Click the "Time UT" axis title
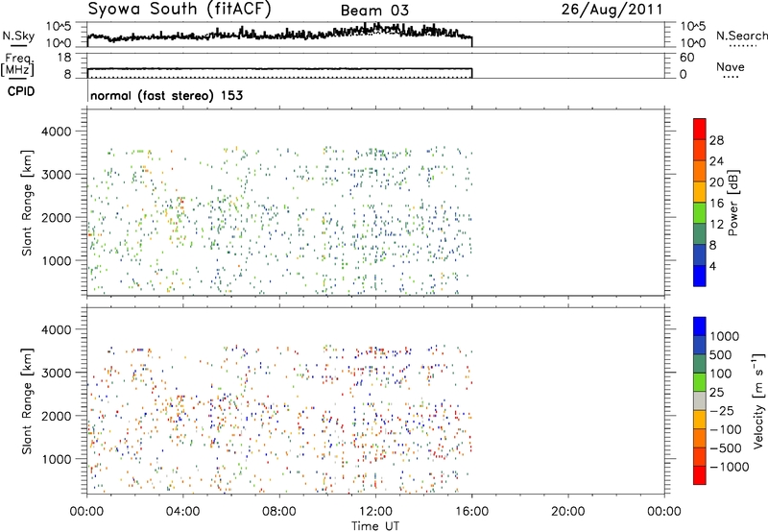Viewport: 768px width, 532px height. (x=375, y=526)
